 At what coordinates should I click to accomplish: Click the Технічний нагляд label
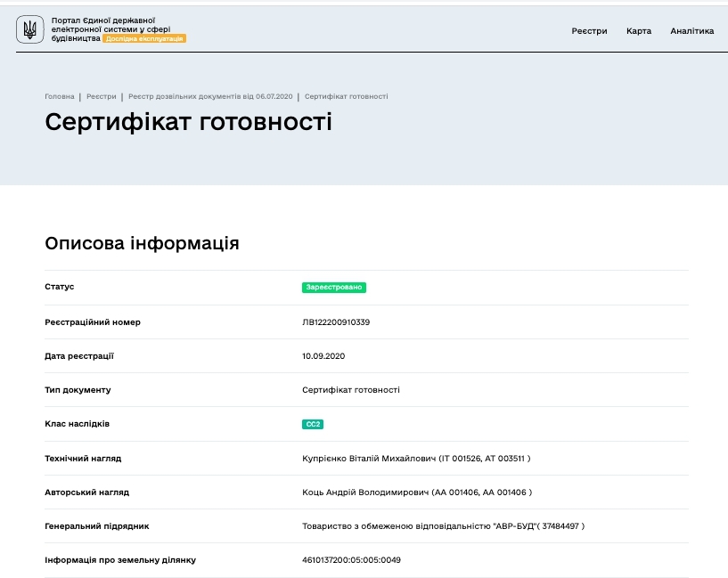pyautogui.click(x=83, y=459)
